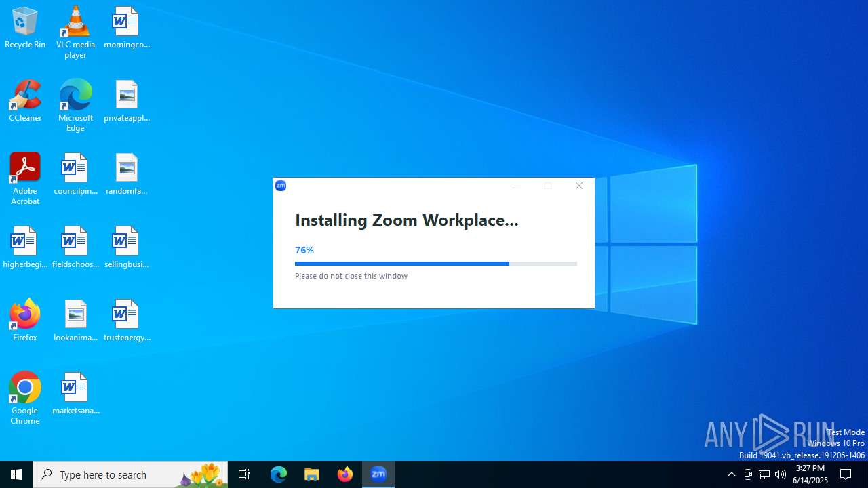The height and width of the screenshot is (488, 868).
Task: Launch Google Chrome desktop shortcut
Action: pos(25,399)
